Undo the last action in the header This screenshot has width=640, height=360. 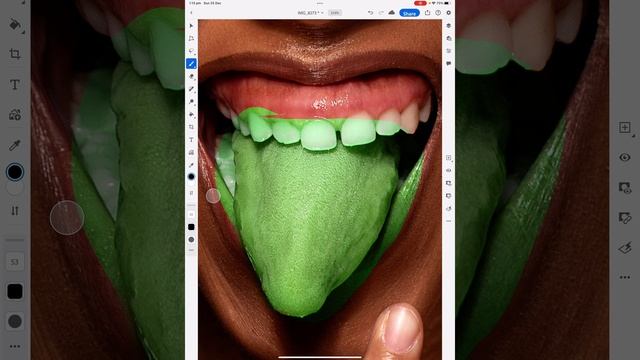[370, 13]
